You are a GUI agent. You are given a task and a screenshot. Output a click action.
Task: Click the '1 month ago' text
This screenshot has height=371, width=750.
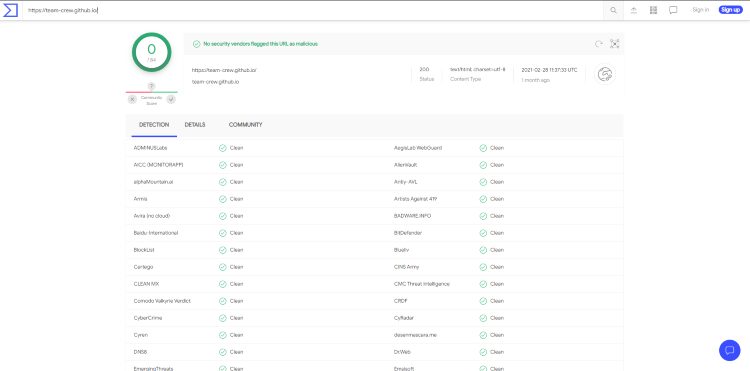[536, 80]
